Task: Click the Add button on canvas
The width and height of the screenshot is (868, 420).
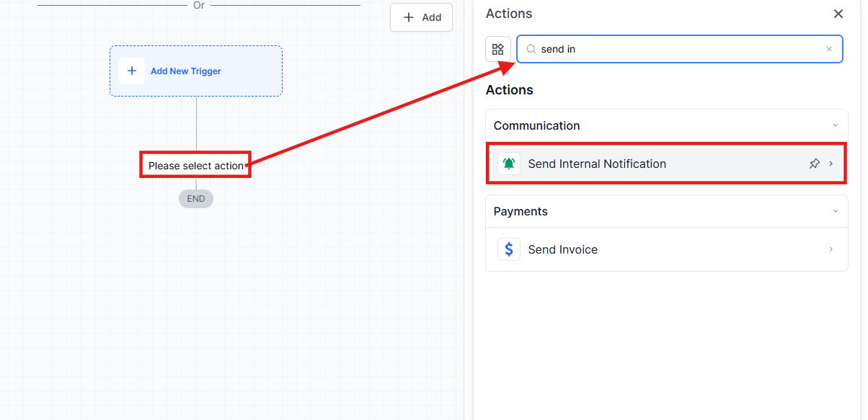Action: click(x=422, y=17)
